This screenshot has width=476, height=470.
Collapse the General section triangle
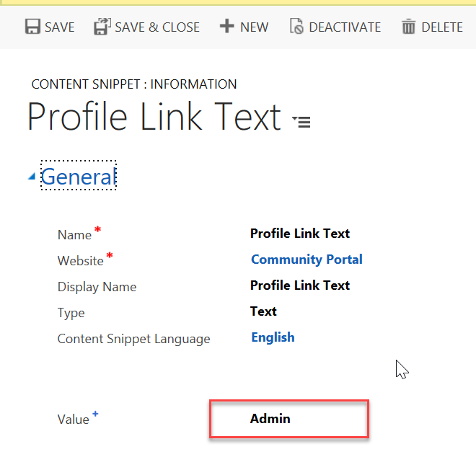32,177
